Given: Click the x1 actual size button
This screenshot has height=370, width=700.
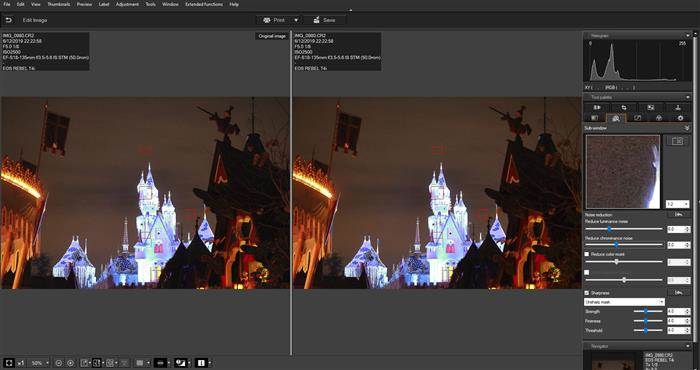Looking at the screenshot, I should coord(21,363).
